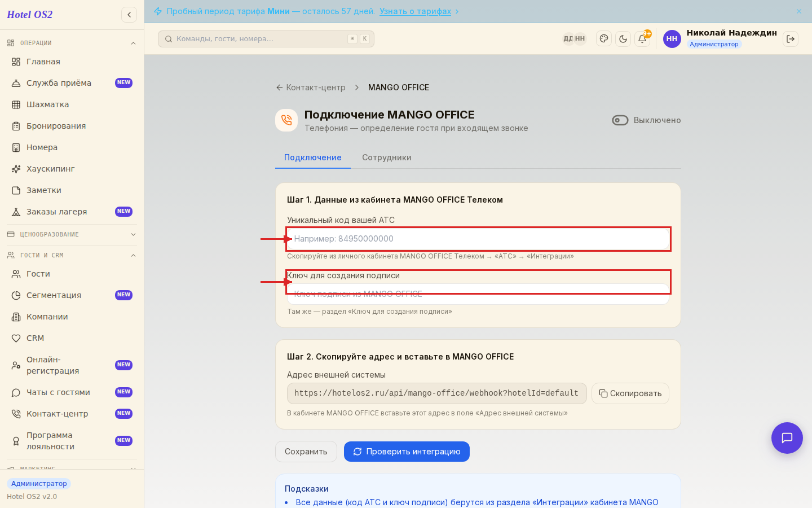
Task: Click the Подсказки heading
Action: [307, 489]
